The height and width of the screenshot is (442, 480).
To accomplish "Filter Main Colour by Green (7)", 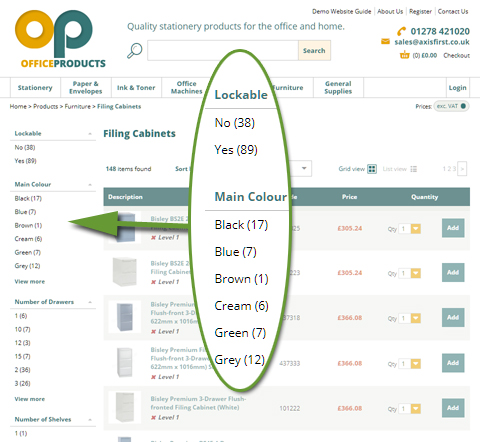I will (27, 252).
